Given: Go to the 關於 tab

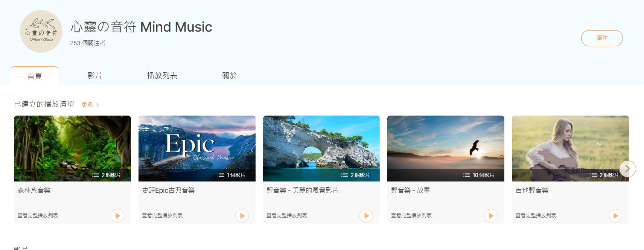Looking at the screenshot, I should tap(229, 76).
